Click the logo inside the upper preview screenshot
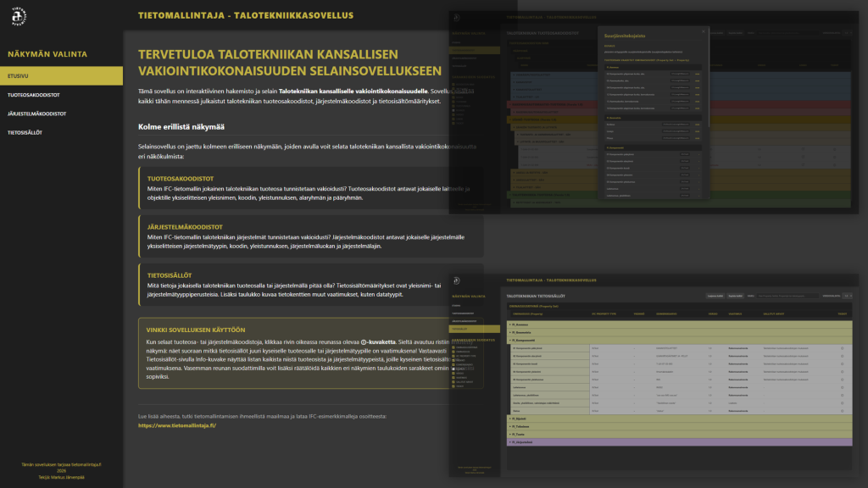 [458, 18]
